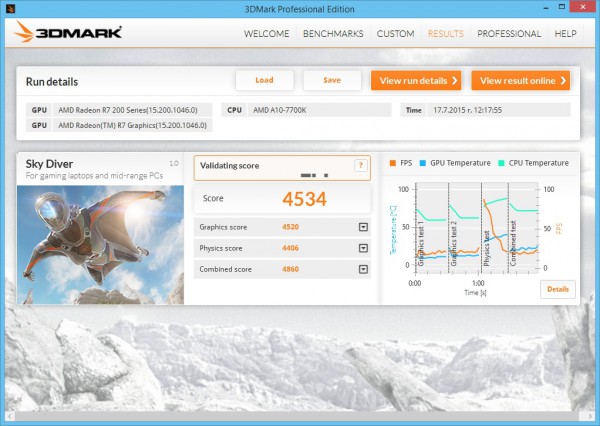The width and height of the screenshot is (600, 426).
Task: Click the Graphics test 1 graph section
Action: point(432,228)
